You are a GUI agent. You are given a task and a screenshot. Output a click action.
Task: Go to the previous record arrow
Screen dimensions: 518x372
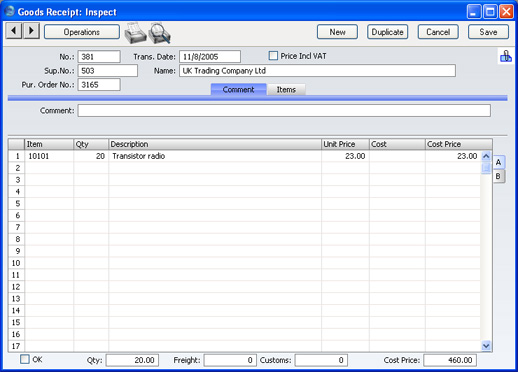click(14, 31)
